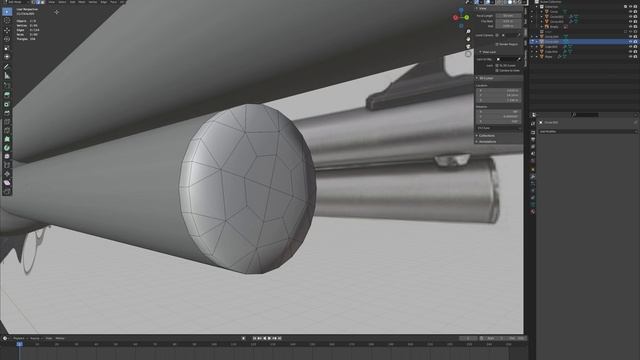Collapse the 3D Cursor panel
This screenshot has width=640, height=360.
477,78
